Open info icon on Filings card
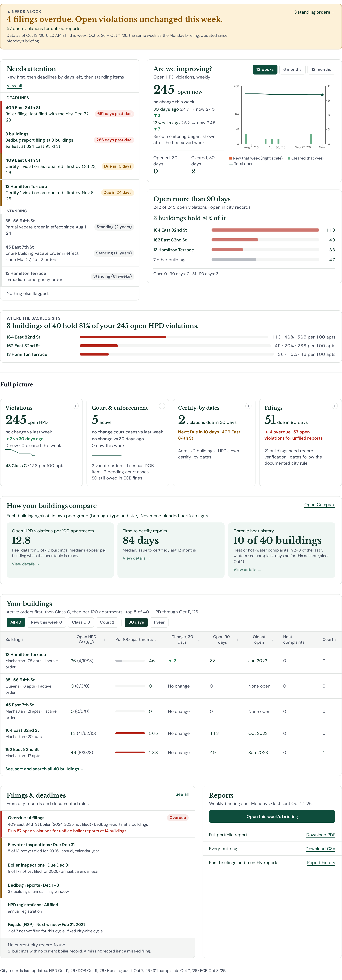This screenshot has height=980, width=342. [335, 406]
